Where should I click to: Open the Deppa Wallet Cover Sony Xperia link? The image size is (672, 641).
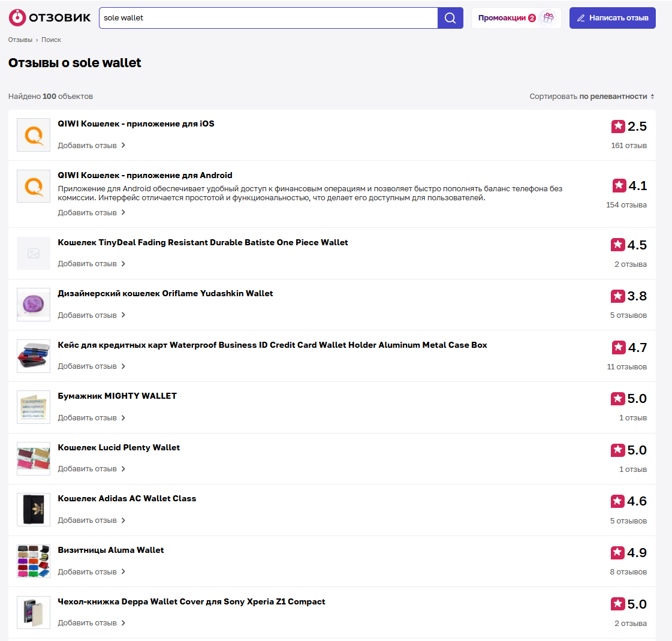point(191,601)
